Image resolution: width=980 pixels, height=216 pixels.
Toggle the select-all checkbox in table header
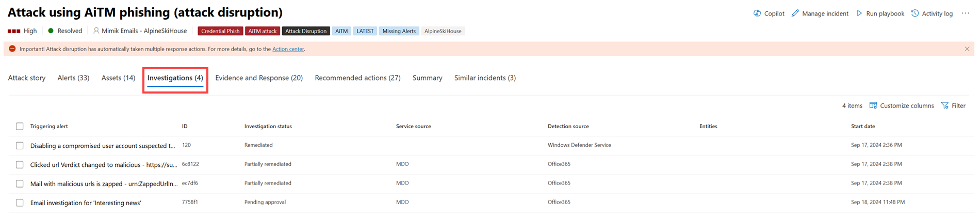20,127
